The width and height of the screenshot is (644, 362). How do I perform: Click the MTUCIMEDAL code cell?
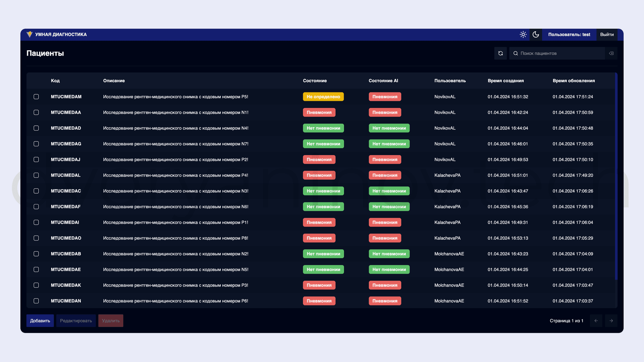click(x=65, y=175)
